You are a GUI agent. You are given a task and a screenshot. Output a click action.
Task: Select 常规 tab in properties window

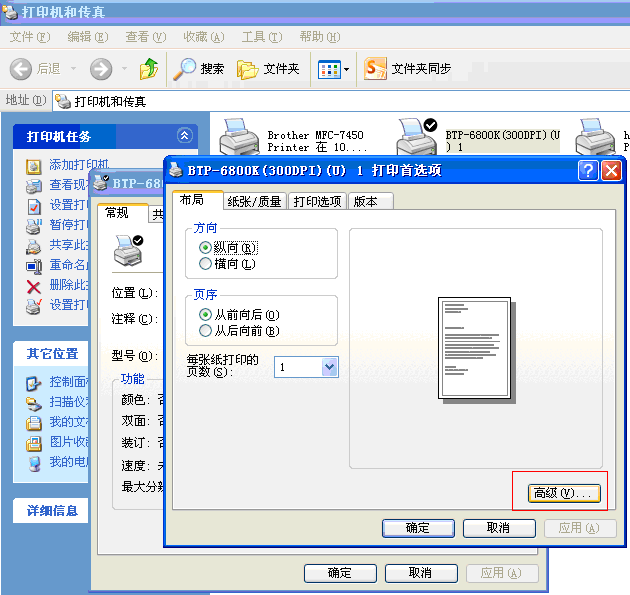pyautogui.click(x=122, y=213)
